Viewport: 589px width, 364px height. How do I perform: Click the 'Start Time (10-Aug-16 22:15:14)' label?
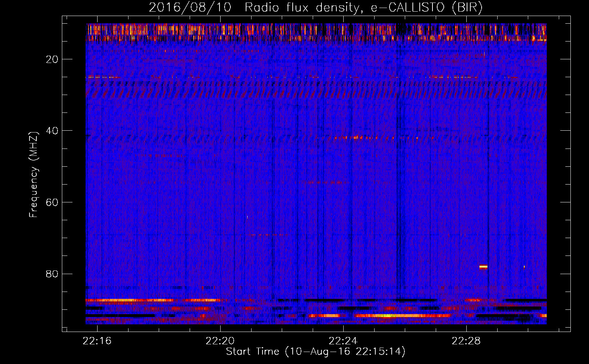(x=316, y=352)
